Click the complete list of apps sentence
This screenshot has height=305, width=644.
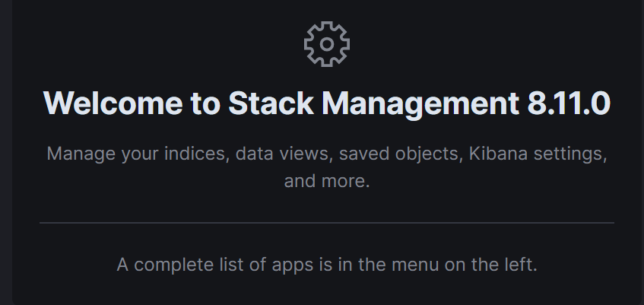click(x=326, y=265)
